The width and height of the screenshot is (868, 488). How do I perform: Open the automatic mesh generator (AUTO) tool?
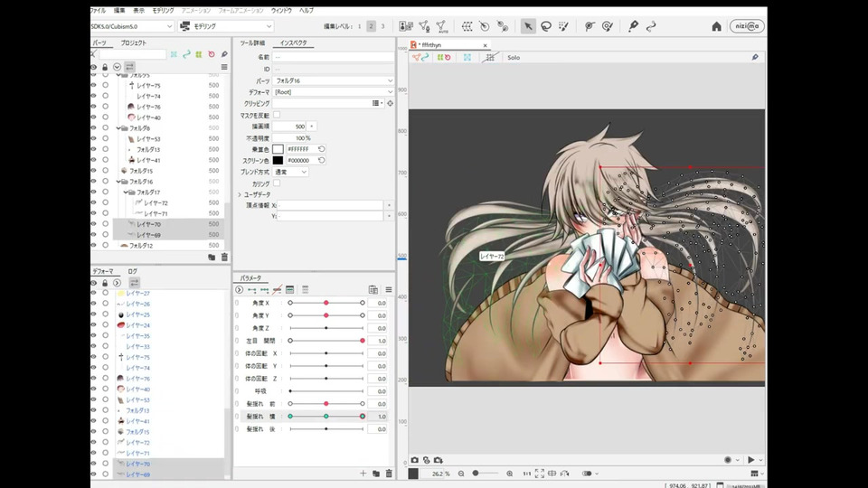(441, 26)
